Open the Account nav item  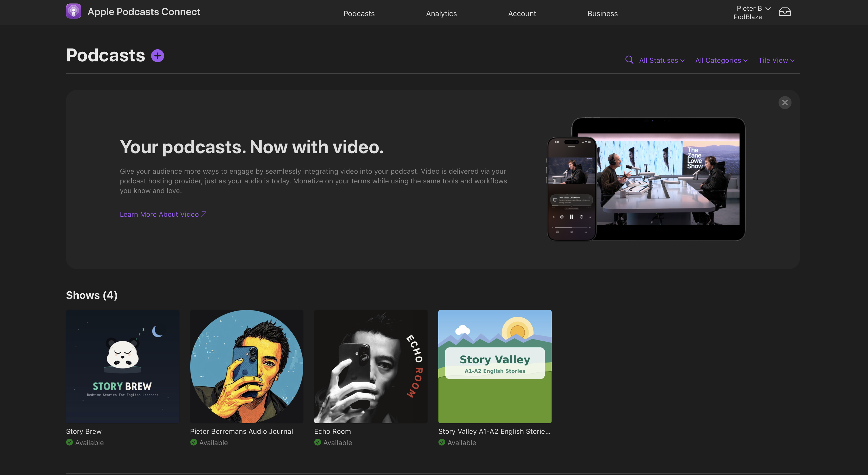(522, 13)
